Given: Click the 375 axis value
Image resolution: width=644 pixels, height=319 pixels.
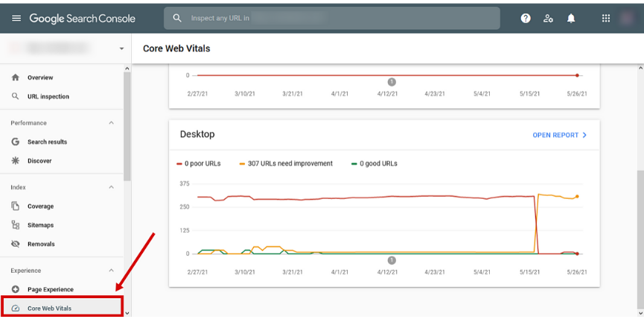Looking at the screenshot, I should (x=184, y=183).
